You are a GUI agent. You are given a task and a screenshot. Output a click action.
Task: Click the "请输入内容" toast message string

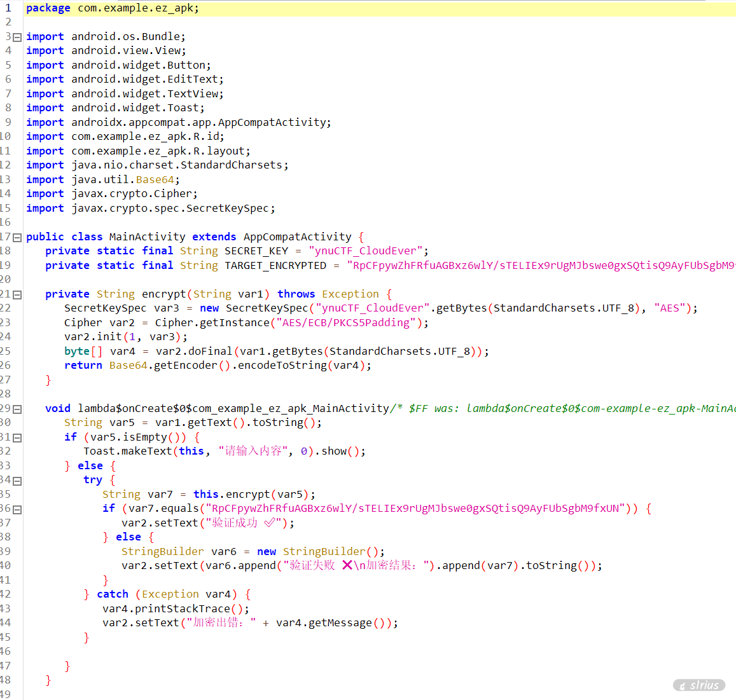pos(255,451)
